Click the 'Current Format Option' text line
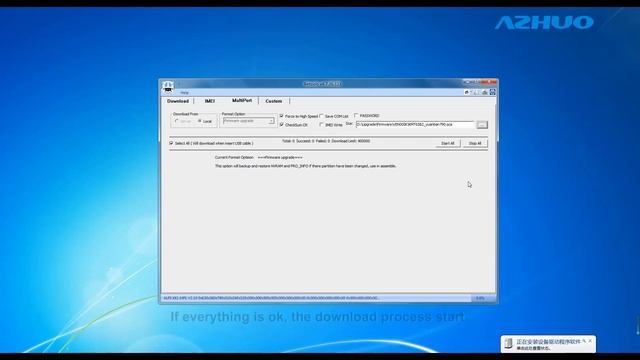The width and height of the screenshot is (640, 360). (x=259, y=158)
